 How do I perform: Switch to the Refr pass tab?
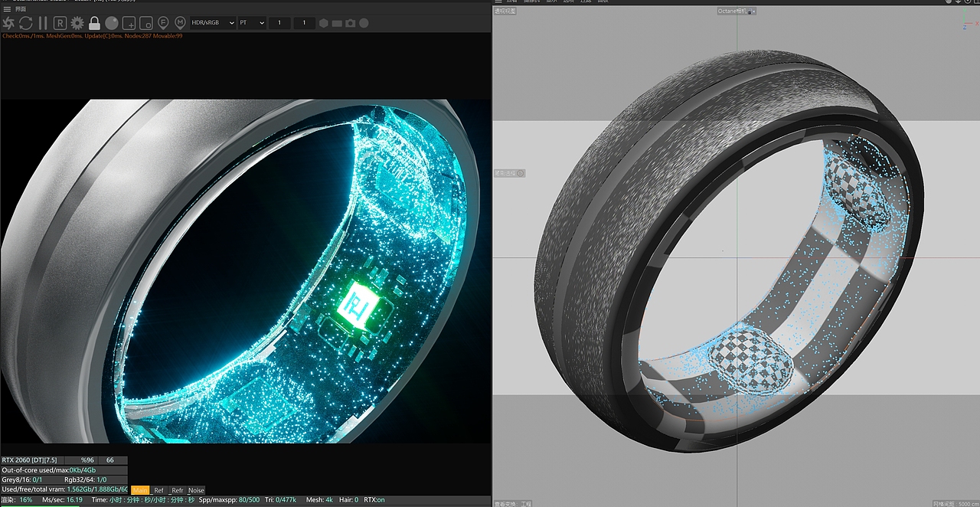coord(178,490)
